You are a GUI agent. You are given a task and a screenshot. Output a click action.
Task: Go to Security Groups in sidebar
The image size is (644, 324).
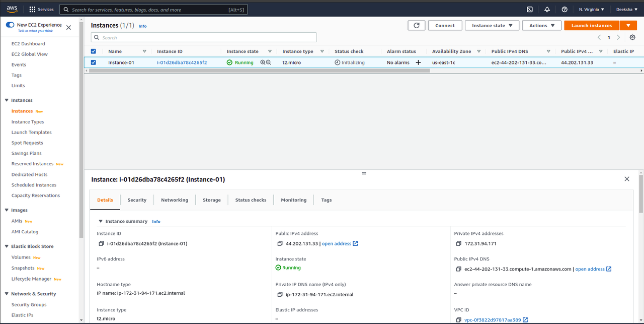click(29, 305)
